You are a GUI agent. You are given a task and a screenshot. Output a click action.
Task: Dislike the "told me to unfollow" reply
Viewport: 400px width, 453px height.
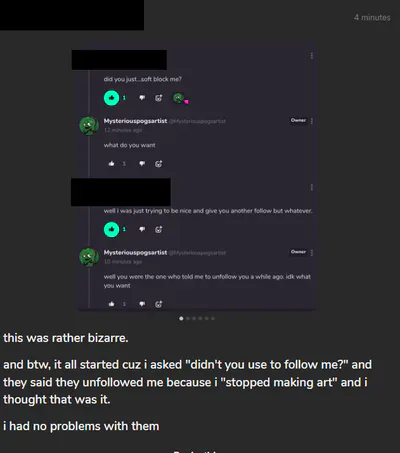142,304
